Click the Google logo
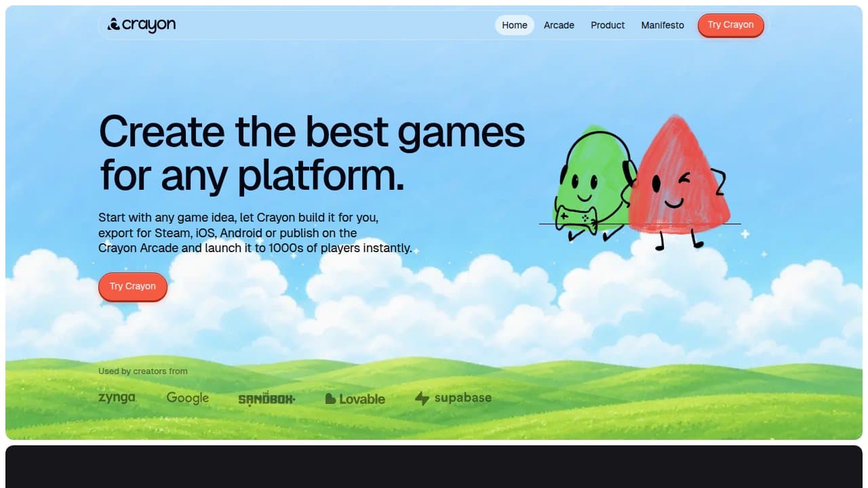Screen dimensions: 868x488 (188, 398)
